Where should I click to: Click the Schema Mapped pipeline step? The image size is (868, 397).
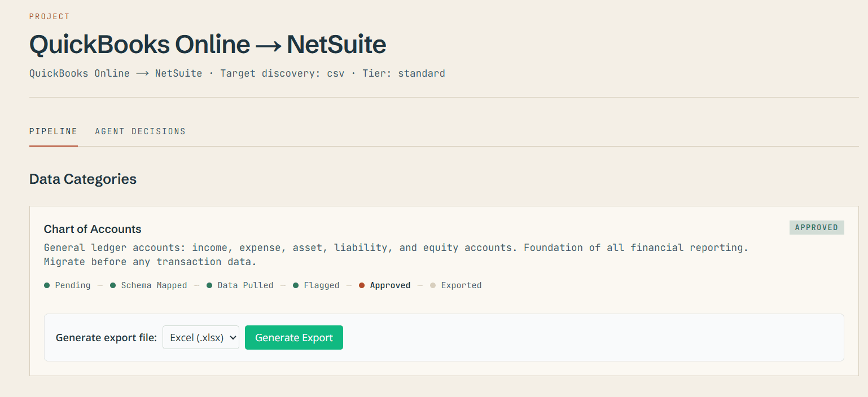[148, 285]
